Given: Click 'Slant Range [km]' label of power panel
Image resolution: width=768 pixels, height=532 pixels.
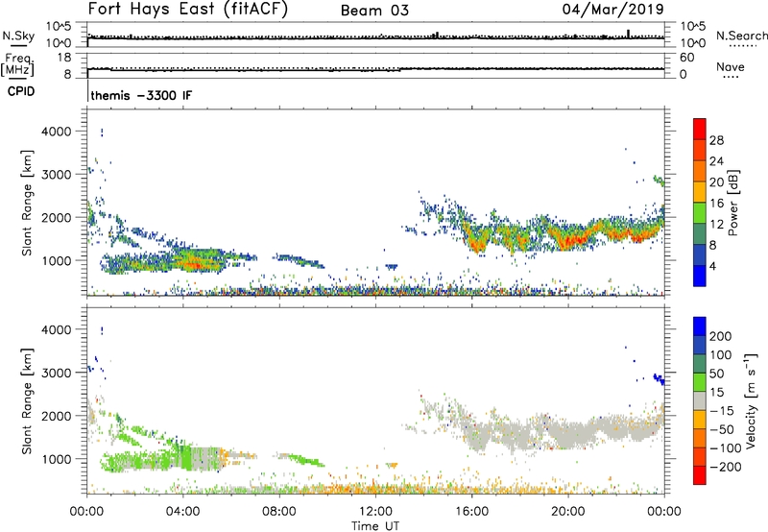Looking at the screenshot, I should click(27, 203).
